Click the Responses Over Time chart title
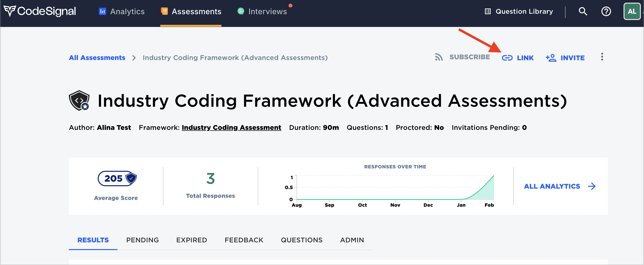Image resolution: width=644 pixels, height=265 pixels. click(395, 167)
